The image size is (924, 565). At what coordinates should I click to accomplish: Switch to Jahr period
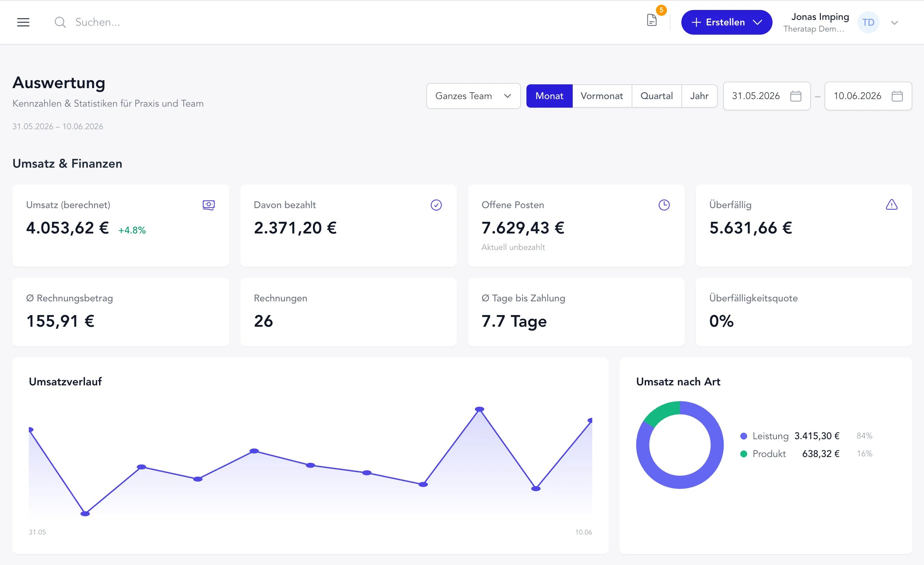[699, 96]
